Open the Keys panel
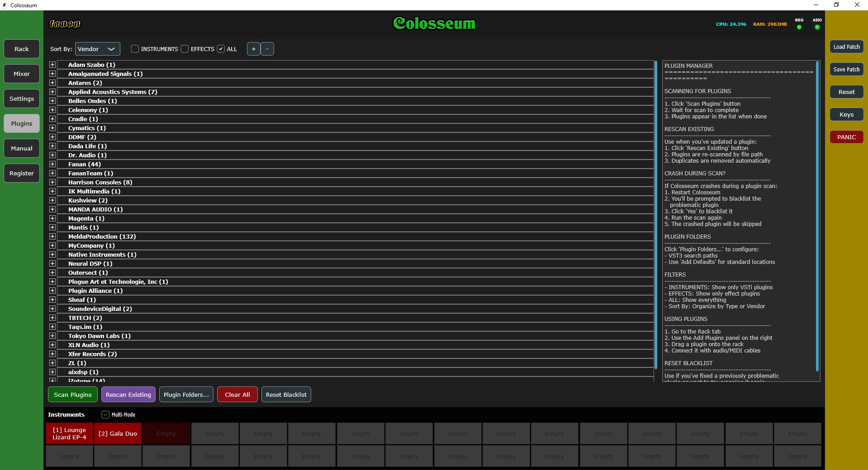This screenshot has width=868, height=470. tap(847, 114)
